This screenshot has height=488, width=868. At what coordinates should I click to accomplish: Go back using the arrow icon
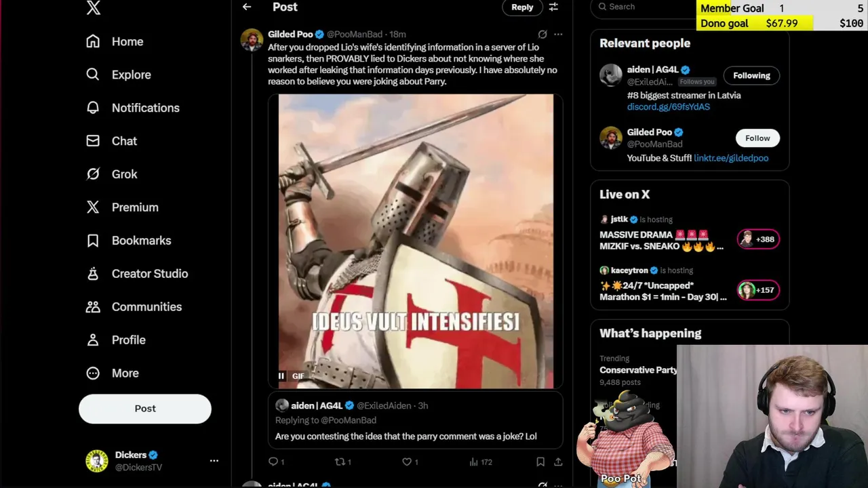[247, 7]
